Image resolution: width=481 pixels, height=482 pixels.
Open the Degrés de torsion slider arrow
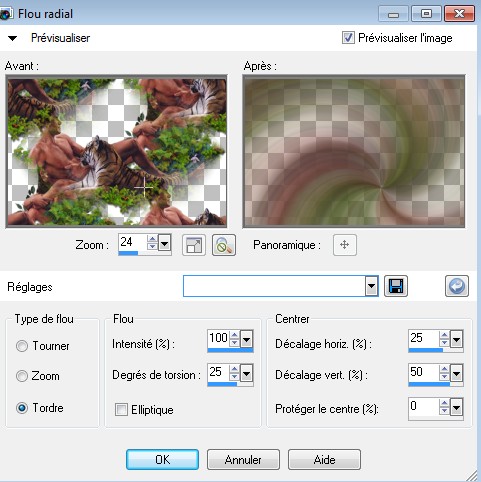[x=246, y=373]
